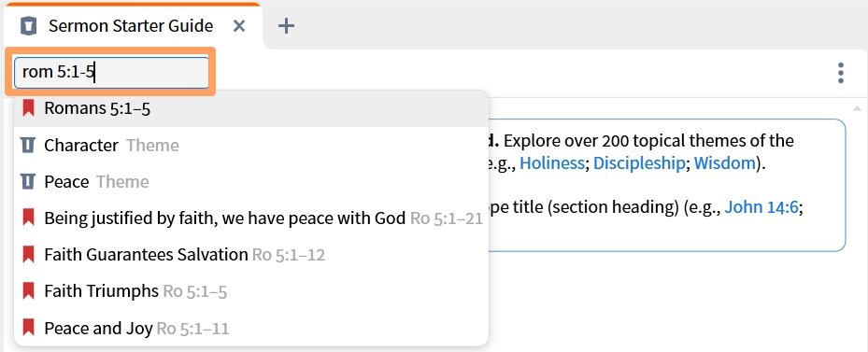Choose the Peace Theme suggestion

(x=251, y=181)
